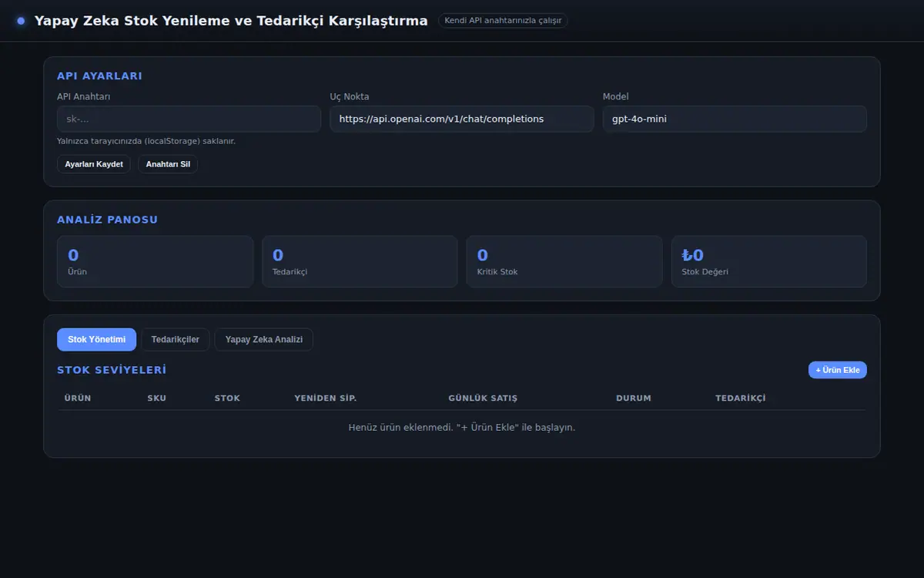Image resolution: width=924 pixels, height=578 pixels.
Task: Click the STOK column header
Action: (x=227, y=398)
